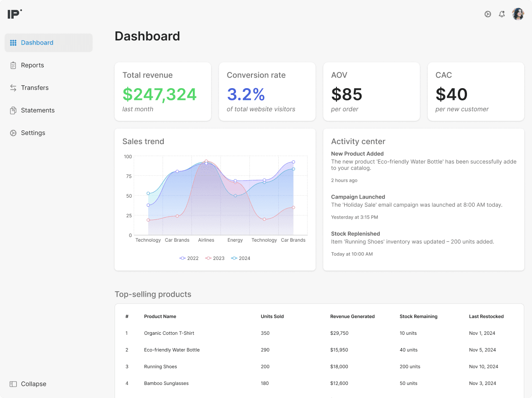Screen dimensions: 532x398
Task: Click the $40 per new customer value
Action: [x=452, y=94]
